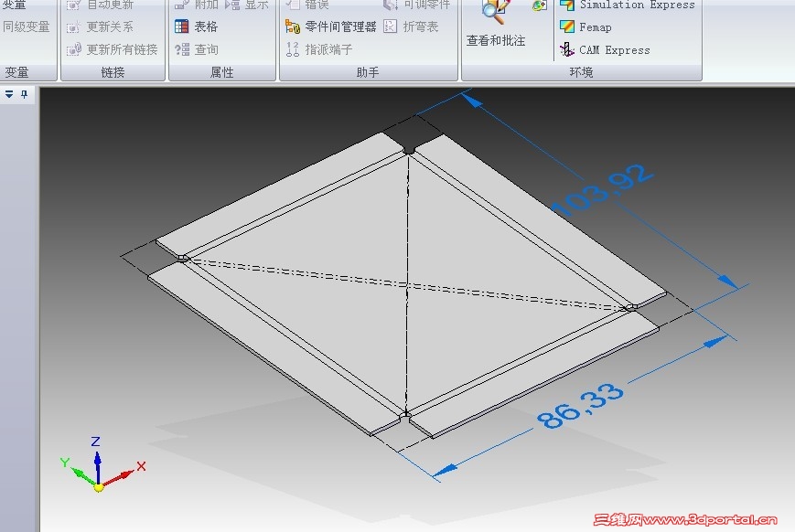Image resolution: width=795 pixels, height=532 pixels.
Task: Open the 零件间管理器 inter-part manager
Action: point(330,27)
